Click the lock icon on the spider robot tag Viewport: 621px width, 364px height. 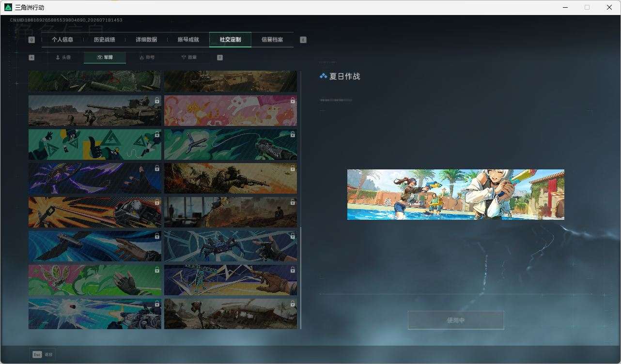[293, 236]
